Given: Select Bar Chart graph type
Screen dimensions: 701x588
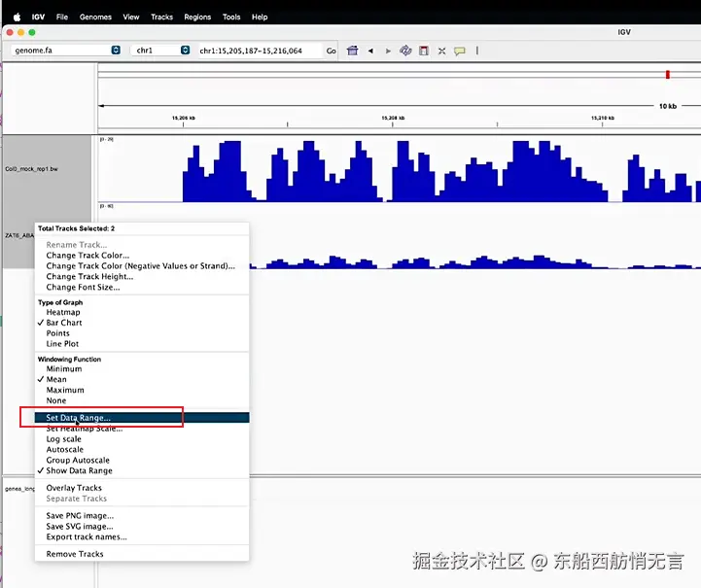Looking at the screenshot, I should (x=142, y=323).
